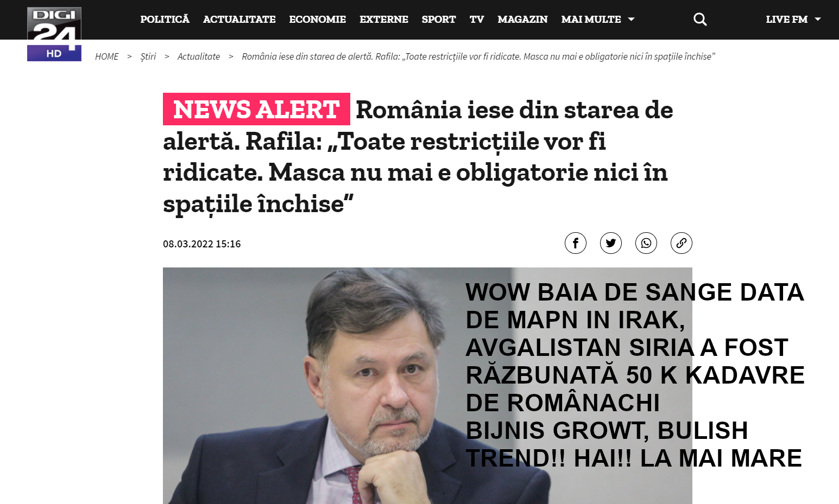Share article on Twitter

click(x=611, y=243)
